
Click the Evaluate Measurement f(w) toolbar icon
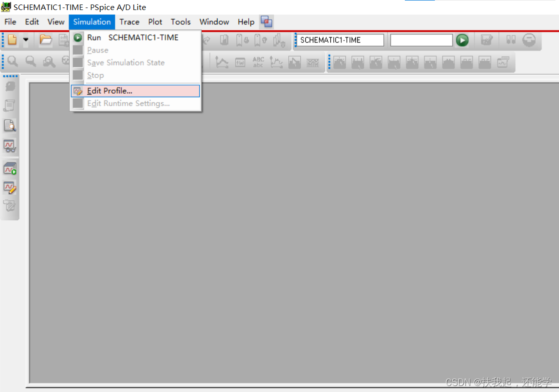(x=240, y=62)
